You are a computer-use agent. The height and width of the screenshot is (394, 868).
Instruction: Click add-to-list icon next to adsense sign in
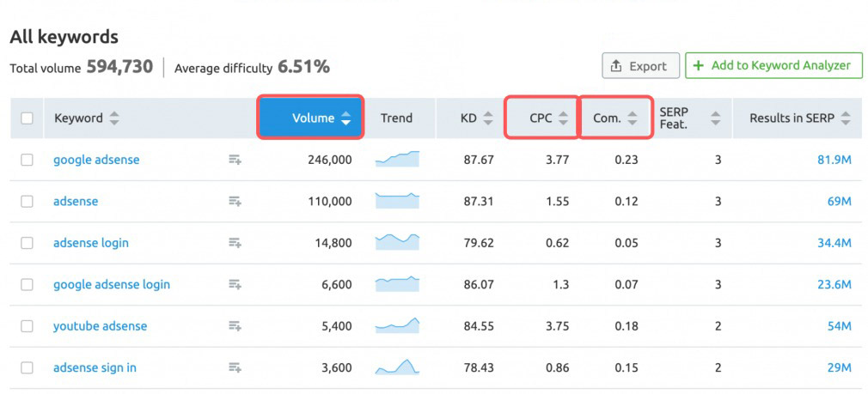pos(235,367)
